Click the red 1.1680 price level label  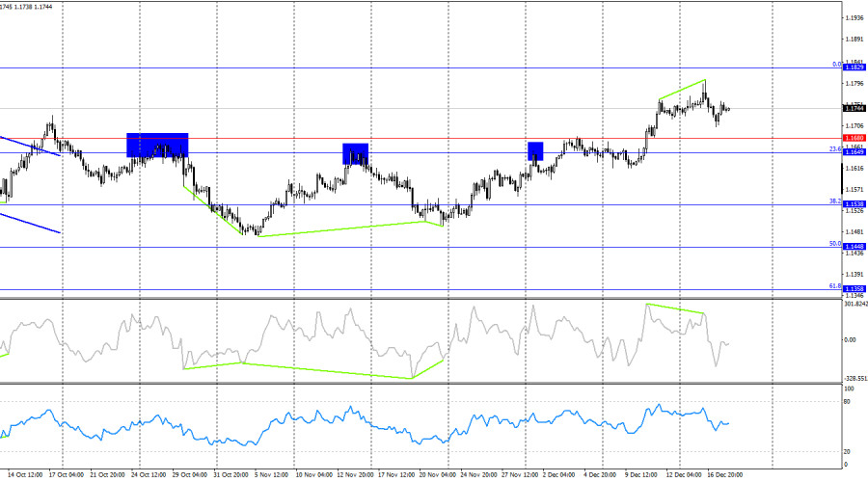(854, 139)
